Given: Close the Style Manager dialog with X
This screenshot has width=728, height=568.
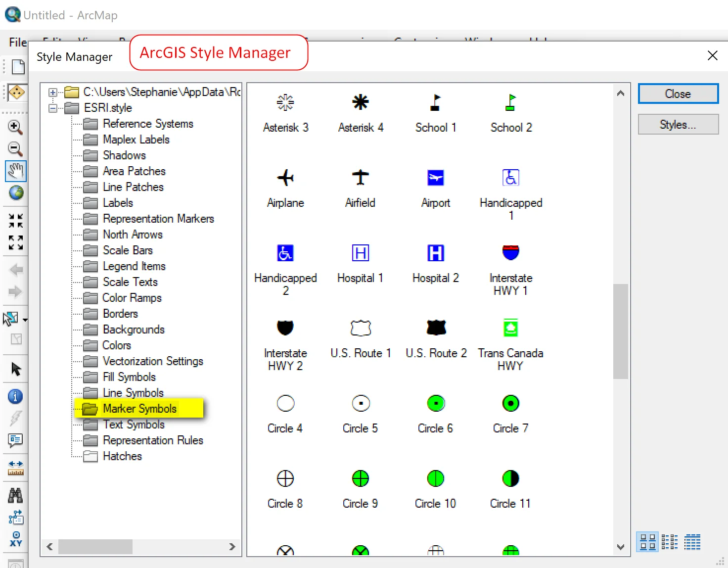Looking at the screenshot, I should click(712, 55).
